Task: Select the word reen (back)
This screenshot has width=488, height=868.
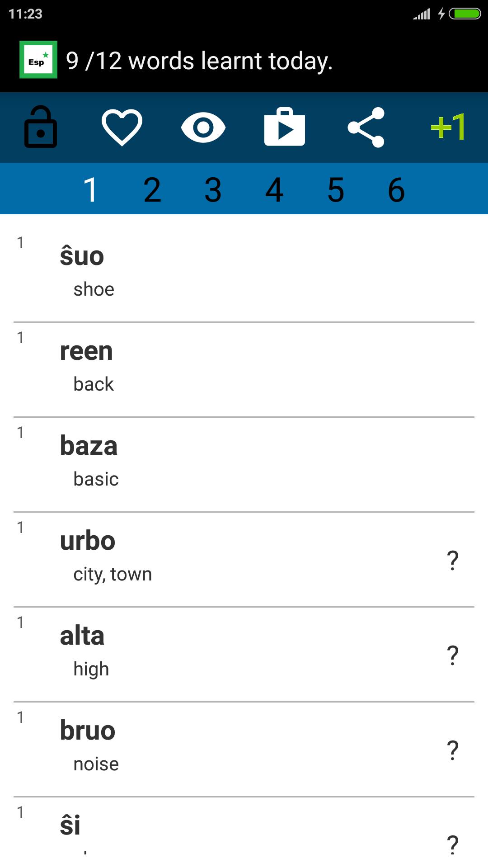Action: tap(244, 370)
